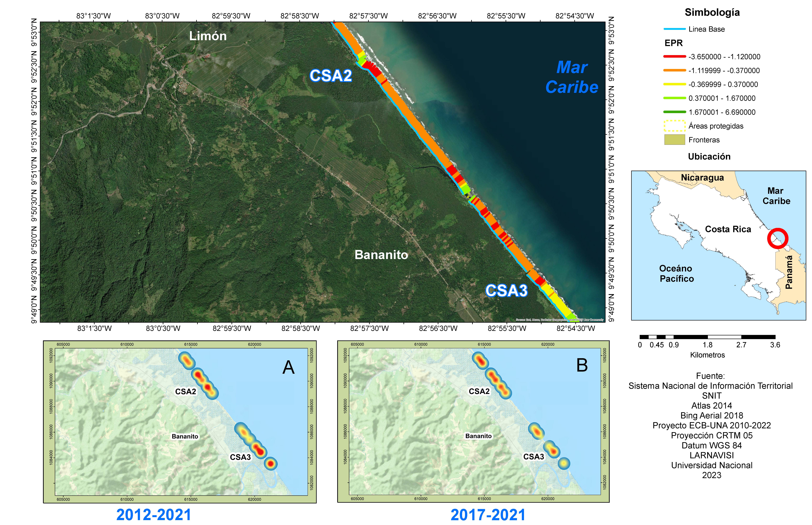Click the CSA2 label on main map
This screenshot has height=525, width=812.
click(331, 76)
